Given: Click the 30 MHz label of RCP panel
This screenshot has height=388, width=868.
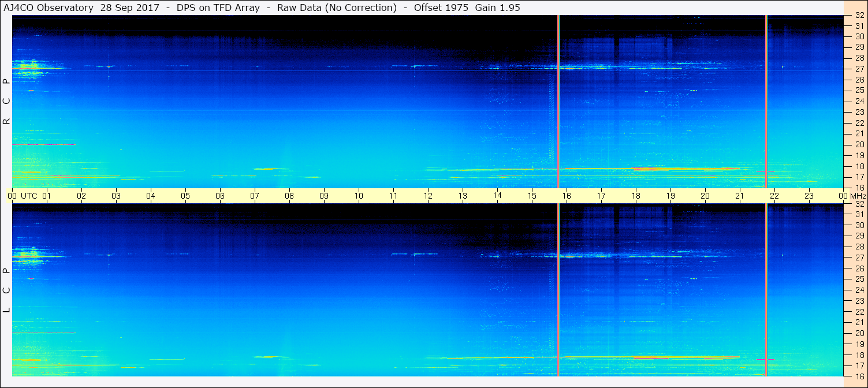Looking at the screenshot, I should coord(859,36).
